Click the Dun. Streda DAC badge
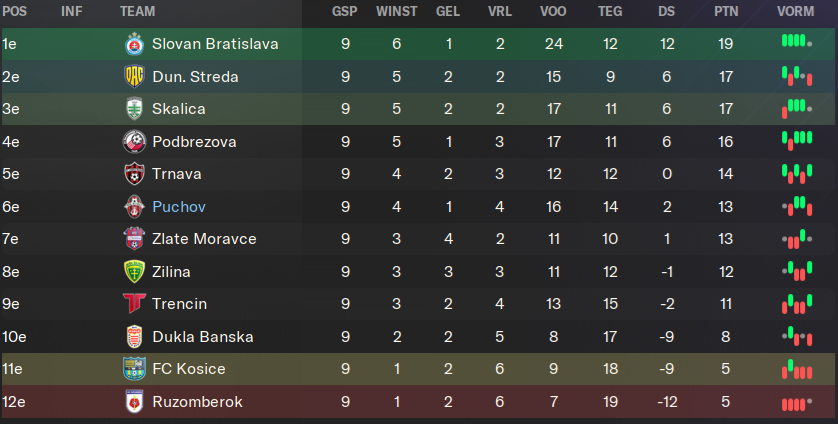838x424 pixels. tap(134, 76)
